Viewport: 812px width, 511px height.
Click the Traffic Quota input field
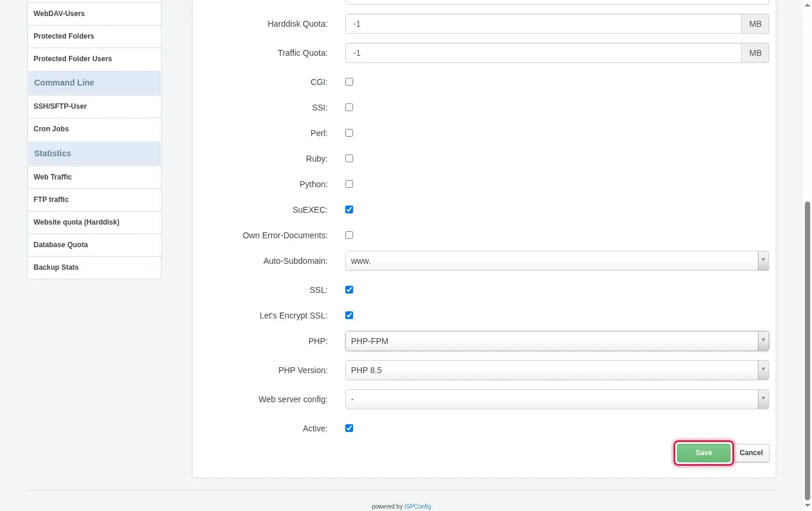543,53
